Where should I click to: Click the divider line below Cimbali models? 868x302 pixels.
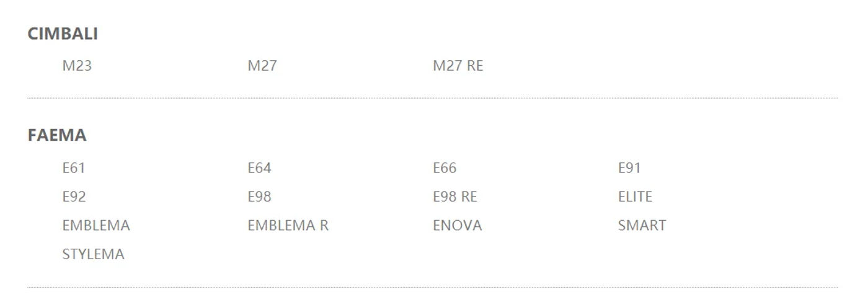point(433,98)
